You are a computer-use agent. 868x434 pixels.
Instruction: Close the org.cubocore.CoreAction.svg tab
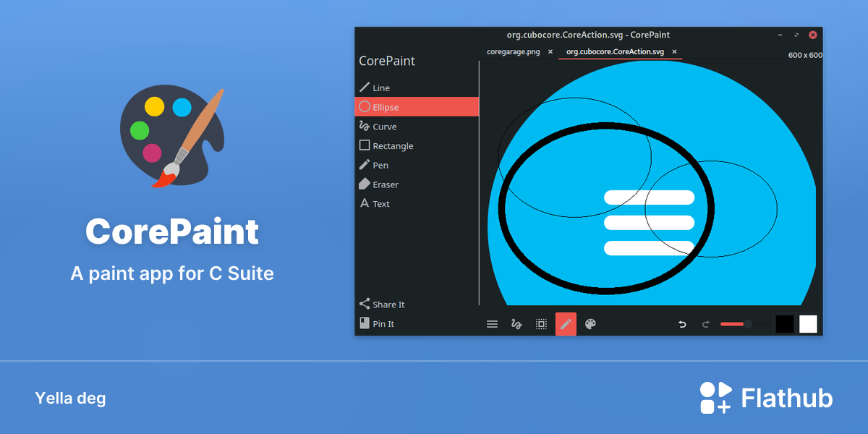point(674,52)
